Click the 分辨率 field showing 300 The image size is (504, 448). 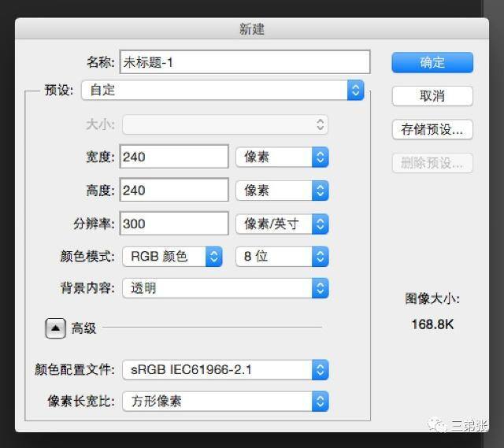[174, 224]
